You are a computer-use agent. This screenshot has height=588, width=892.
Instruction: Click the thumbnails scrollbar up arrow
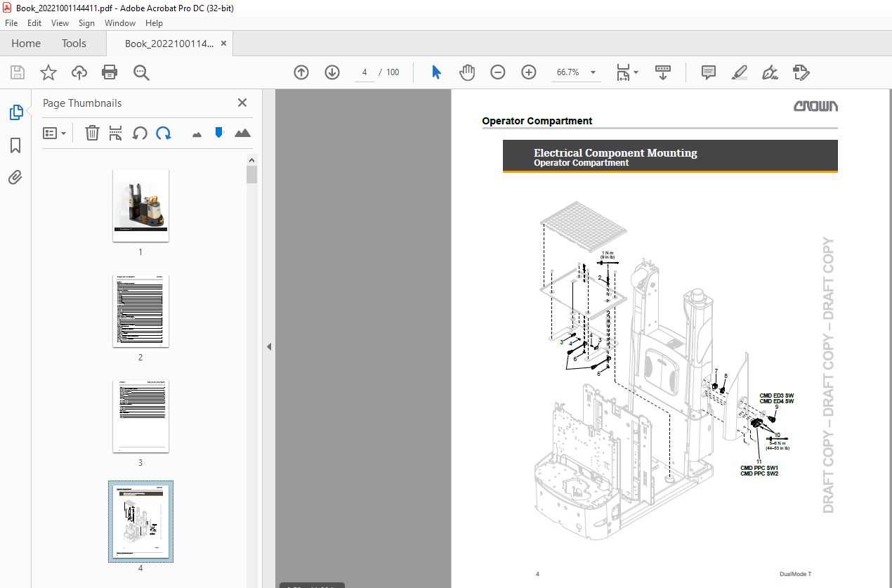251,160
